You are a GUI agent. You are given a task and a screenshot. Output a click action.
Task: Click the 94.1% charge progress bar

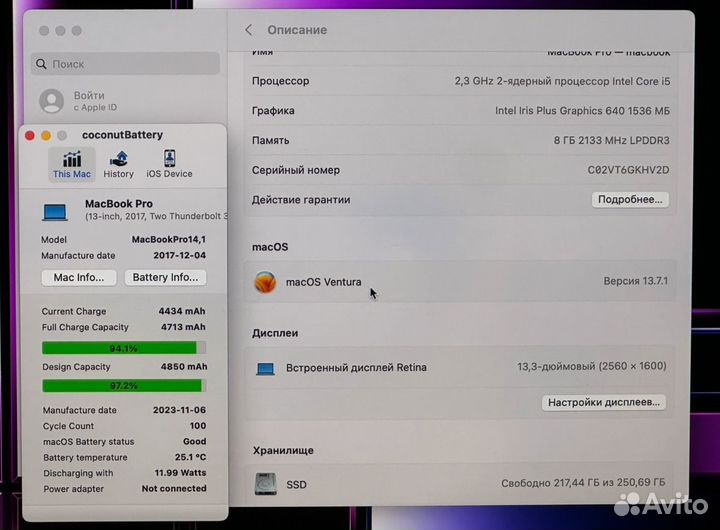pos(124,348)
